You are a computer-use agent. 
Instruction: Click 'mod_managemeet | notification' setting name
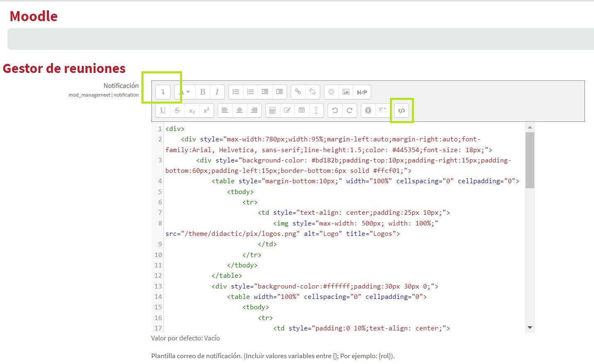tap(104, 95)
